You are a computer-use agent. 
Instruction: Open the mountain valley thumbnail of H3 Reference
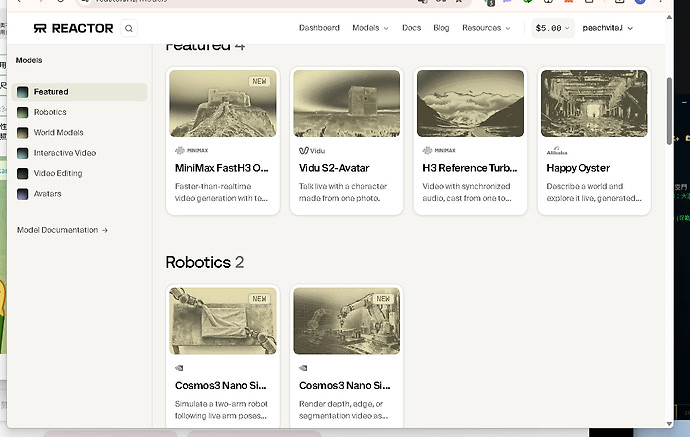tap(470, 103)
